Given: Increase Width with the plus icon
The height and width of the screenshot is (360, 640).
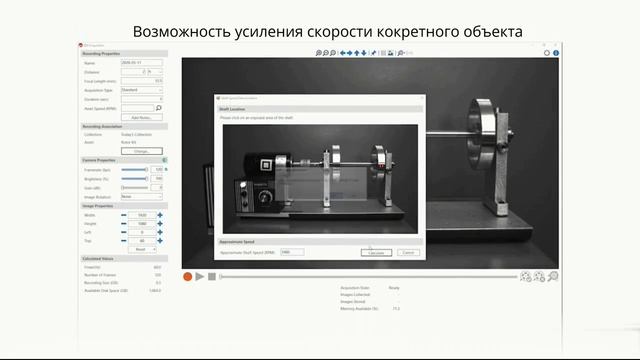Looking at the screenshot, I should [x=160, y=215].
